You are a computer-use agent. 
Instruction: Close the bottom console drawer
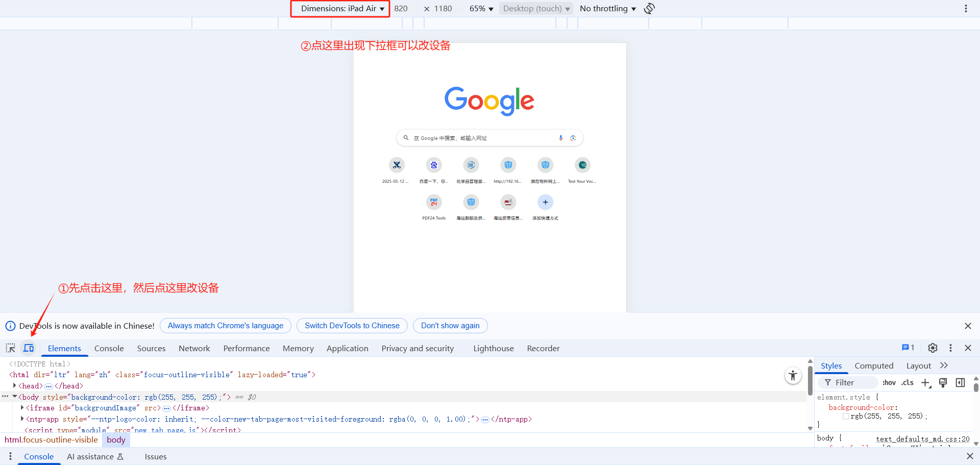click(x=970, y=456)
